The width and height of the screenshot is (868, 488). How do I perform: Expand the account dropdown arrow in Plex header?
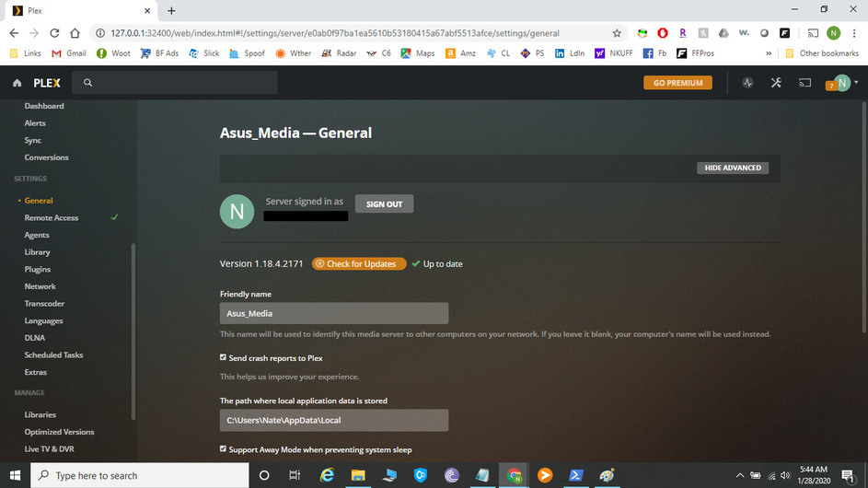(856, 83)
